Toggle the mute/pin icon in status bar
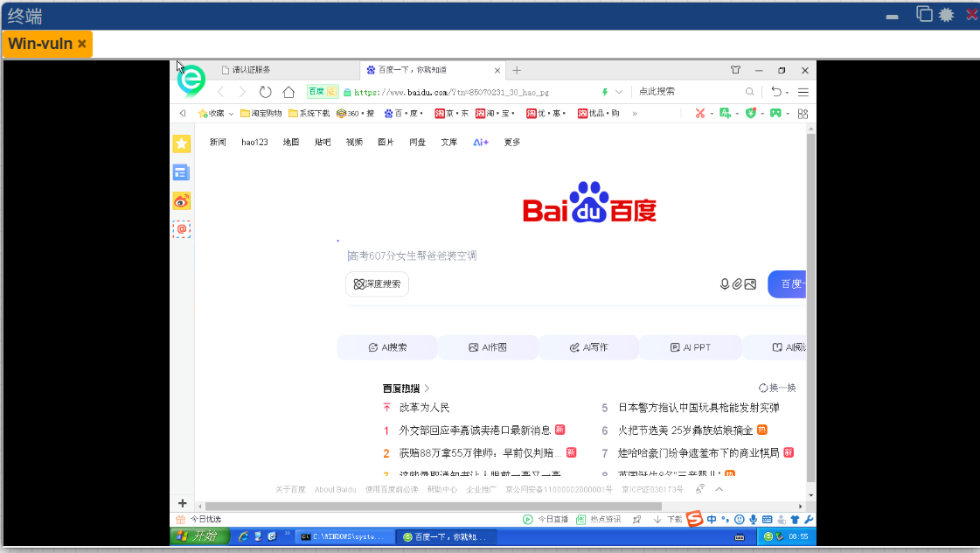980x553 pixels. (x=637, y=519)
